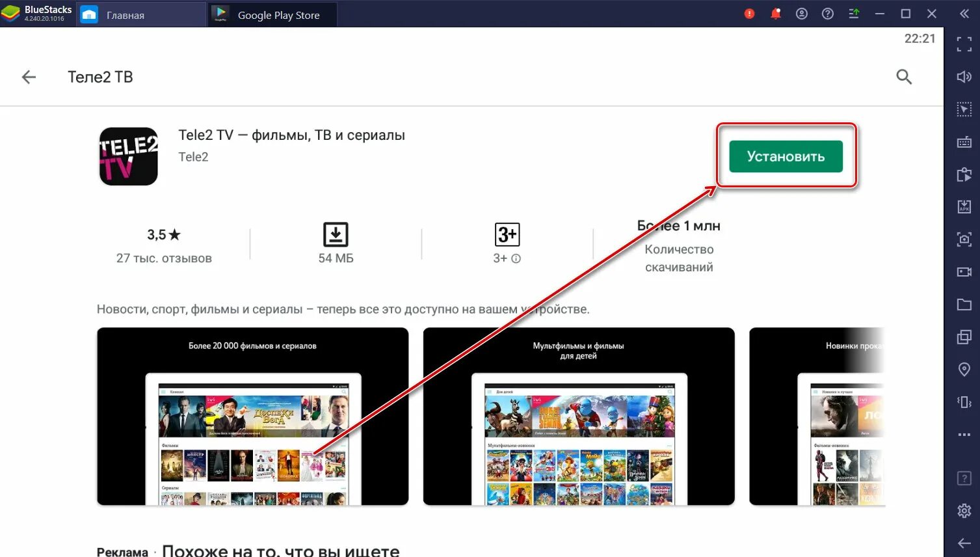Click the cursor lock sidebar icon
Image resolution: width=980 pixels, height=557 pixels.
coord(964,109)
